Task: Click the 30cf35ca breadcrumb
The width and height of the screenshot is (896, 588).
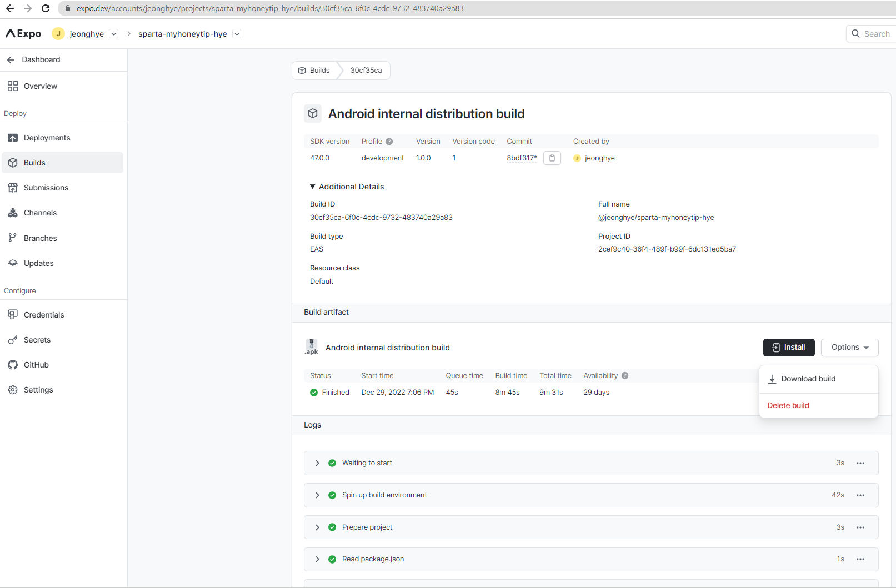Action: [x=366, y=71]
